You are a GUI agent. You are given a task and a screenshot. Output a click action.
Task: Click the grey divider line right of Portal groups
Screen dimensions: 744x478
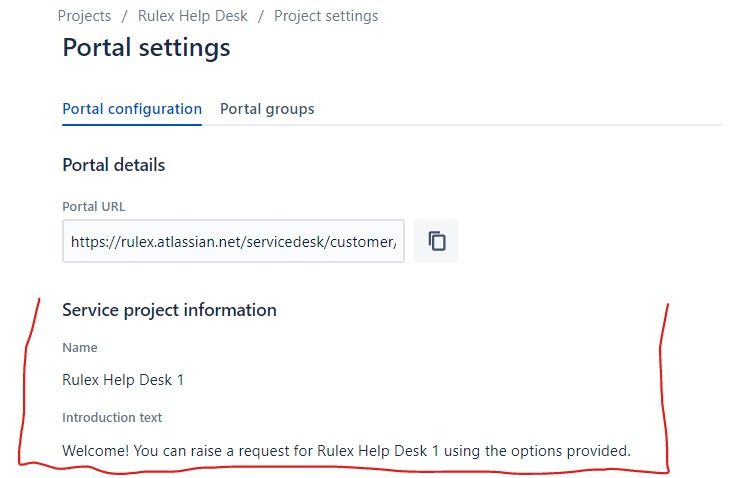(x=518, y=125)
